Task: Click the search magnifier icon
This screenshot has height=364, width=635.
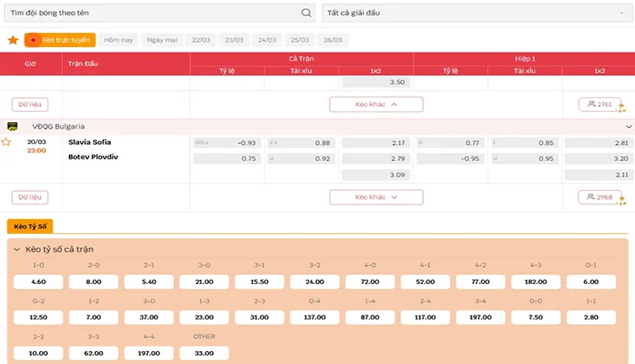Action: click(306, 13)
